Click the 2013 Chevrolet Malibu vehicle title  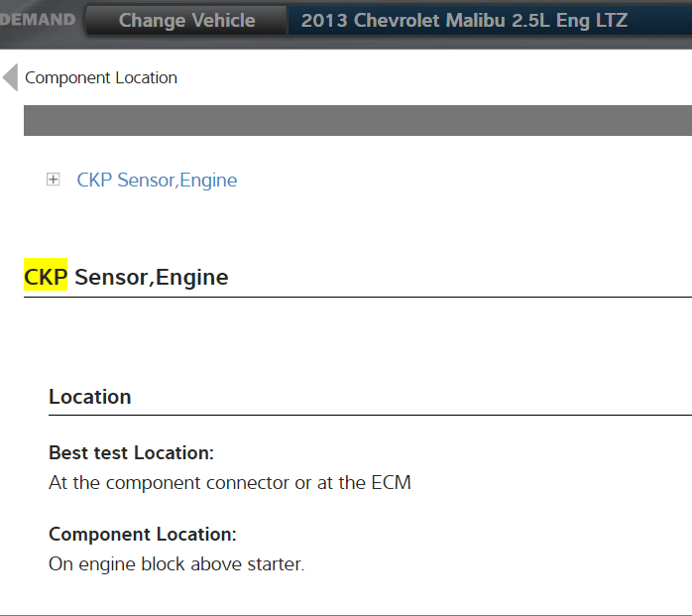click(x=464, y=20)
